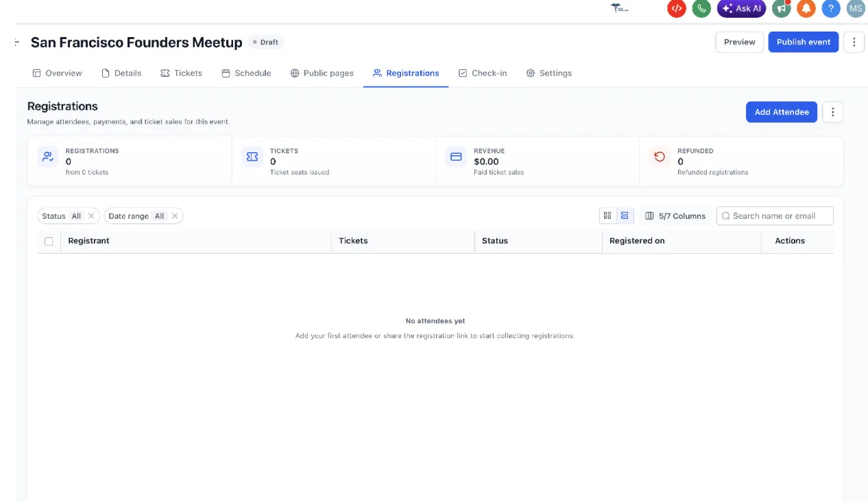Open the MS user avatar menu

[856, 8]
